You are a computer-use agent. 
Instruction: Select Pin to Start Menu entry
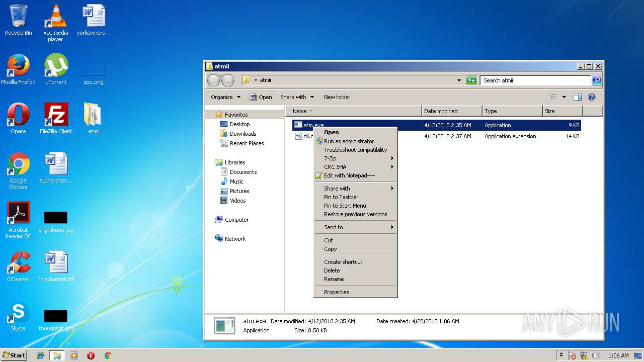[355, 206]
